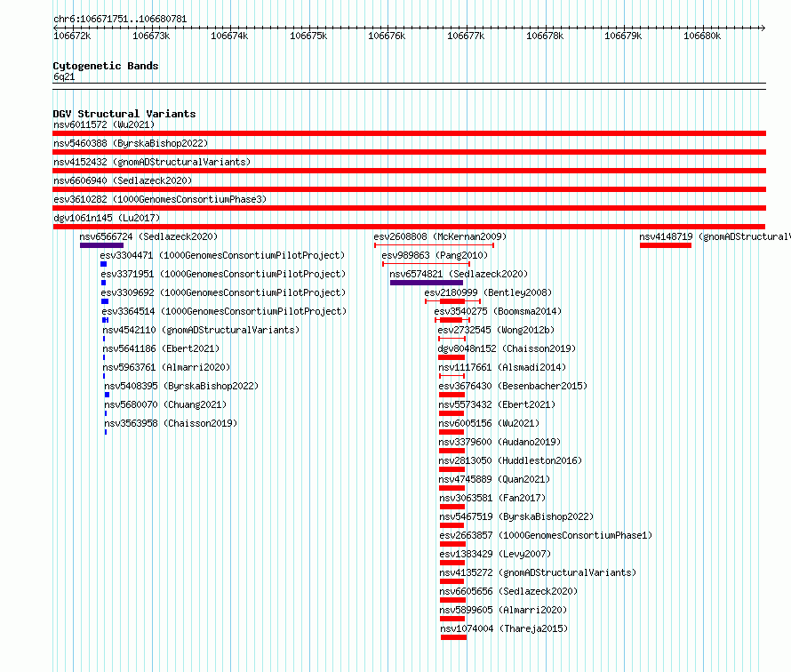Select esv2732545 (Wong2012b) label
791x672 pixels.
click(496, 330)
